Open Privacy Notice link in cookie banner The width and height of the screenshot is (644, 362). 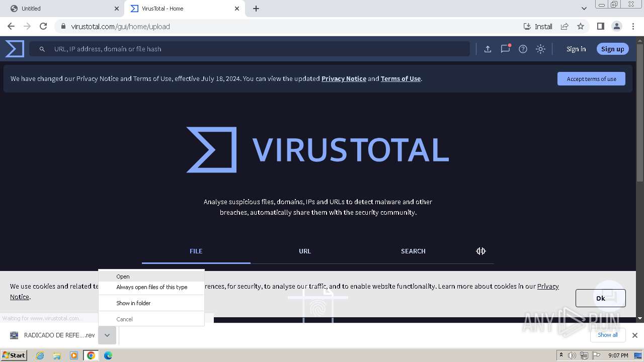548,286
